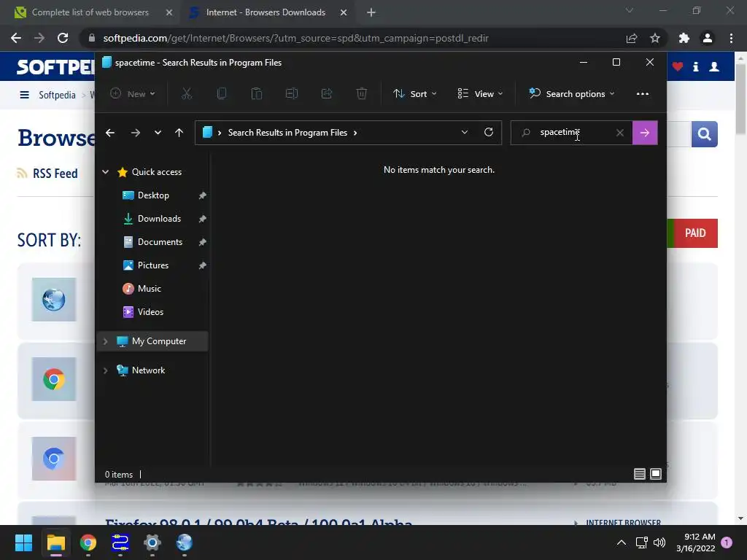Image resolution: width=747 pixels, height=560 pixels.
Task: Click the Rename icon in File Explorer toolbar
Action: coord(292,94)
